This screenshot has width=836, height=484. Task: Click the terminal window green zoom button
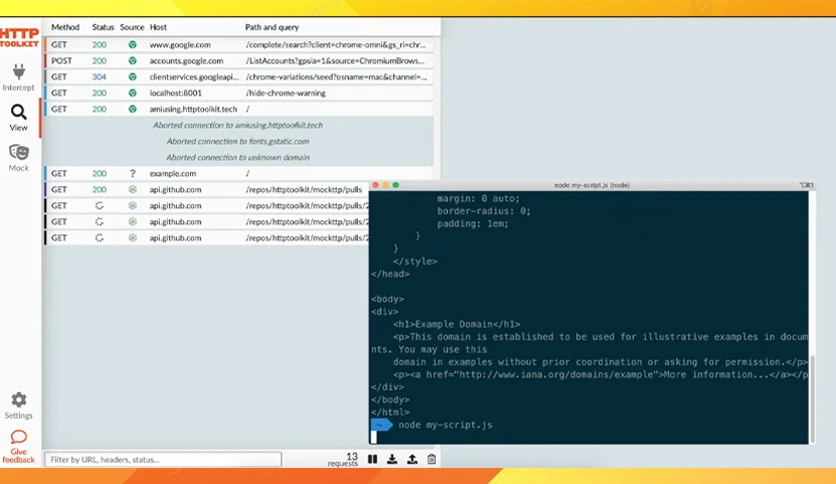[x=396, y=185]
